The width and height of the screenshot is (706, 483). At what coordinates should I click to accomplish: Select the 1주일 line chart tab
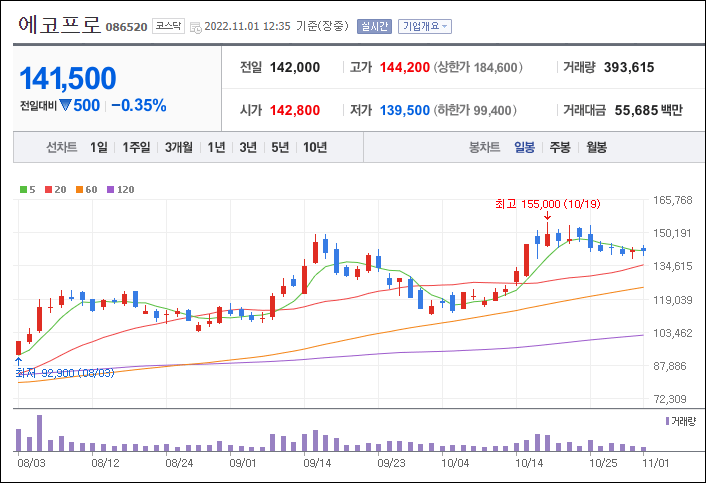tap(136, 147)
